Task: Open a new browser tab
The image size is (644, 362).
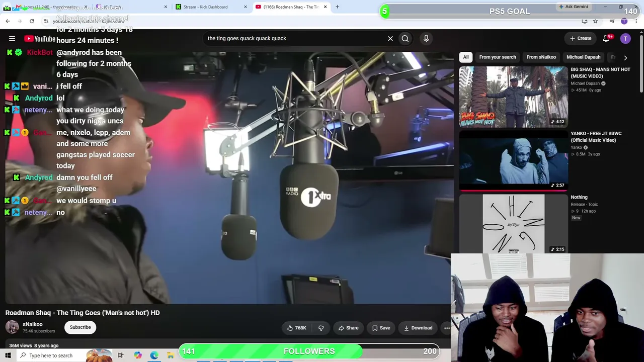Action: click(337, 7)
